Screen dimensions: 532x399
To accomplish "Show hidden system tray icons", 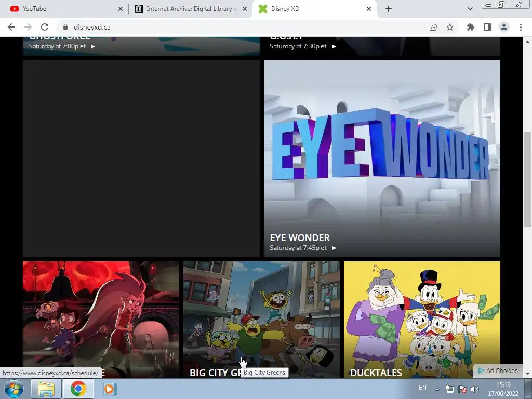I will point(437,389).
